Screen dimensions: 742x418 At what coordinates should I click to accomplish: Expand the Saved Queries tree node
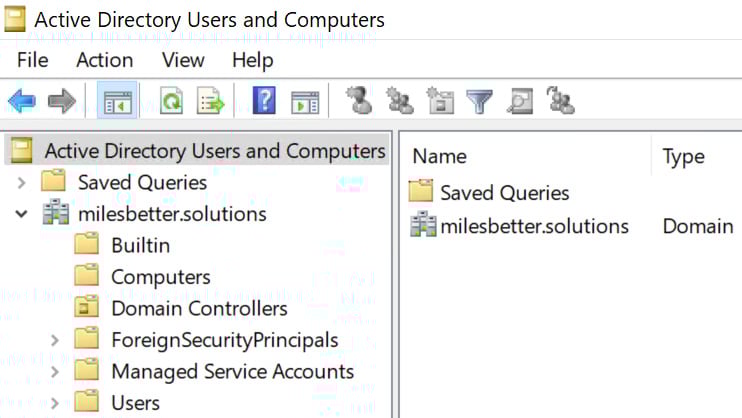pyautogui.click(x=21, y=183)
